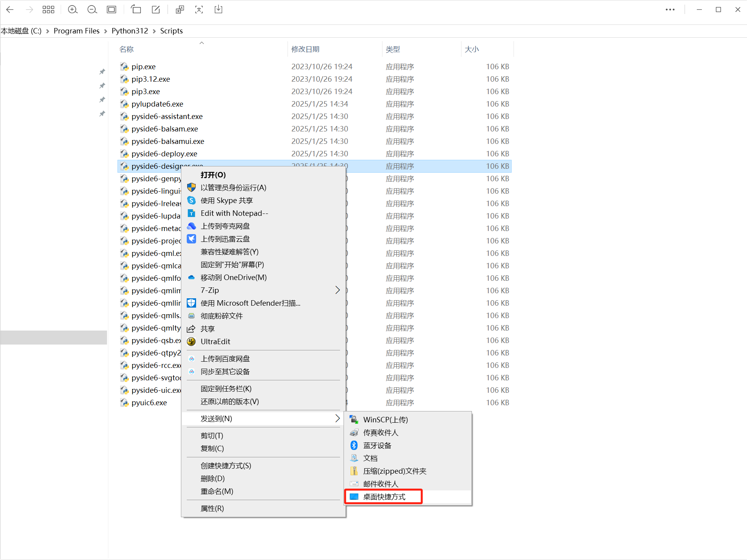Screen dimensions: 747x560
Task: Click the zoom in magnifier icon
Action: 72,10
